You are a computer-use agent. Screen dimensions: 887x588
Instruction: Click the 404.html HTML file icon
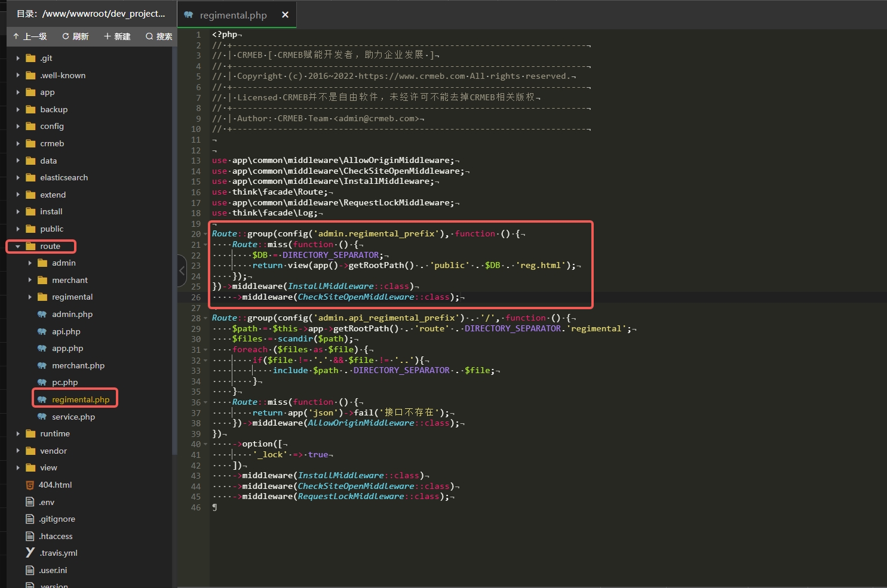(x=30, y=485)
